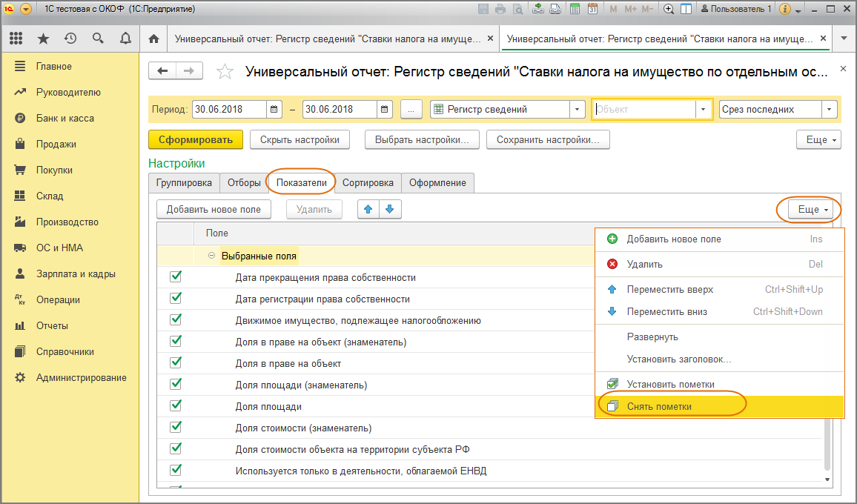Click the period start date field
Screen dimensions: 857x504
228,110
